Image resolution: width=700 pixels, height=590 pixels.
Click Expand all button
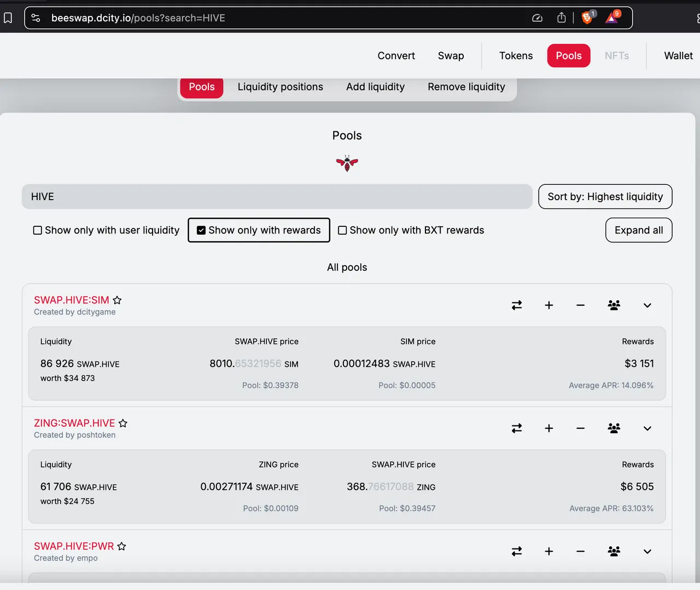coord(639,230)
